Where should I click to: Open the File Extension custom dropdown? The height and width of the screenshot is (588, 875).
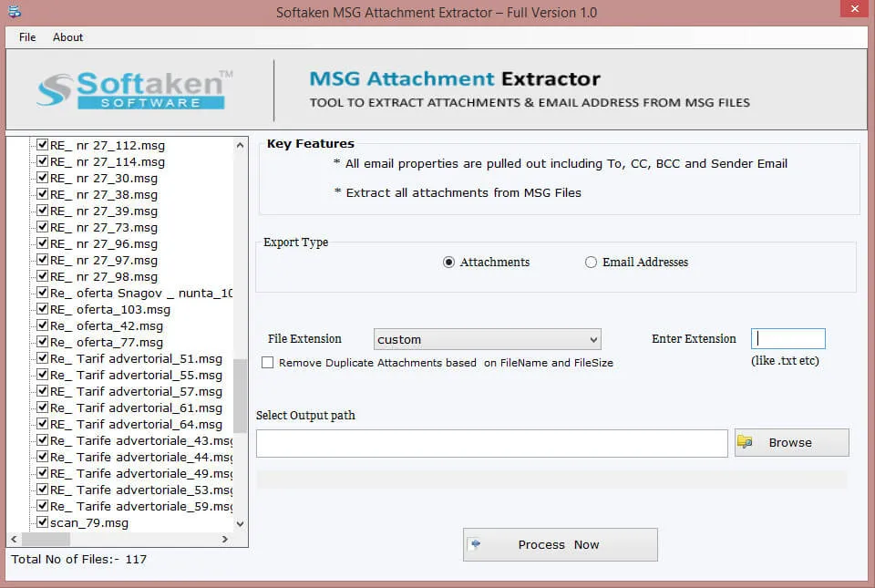[487, 339]
